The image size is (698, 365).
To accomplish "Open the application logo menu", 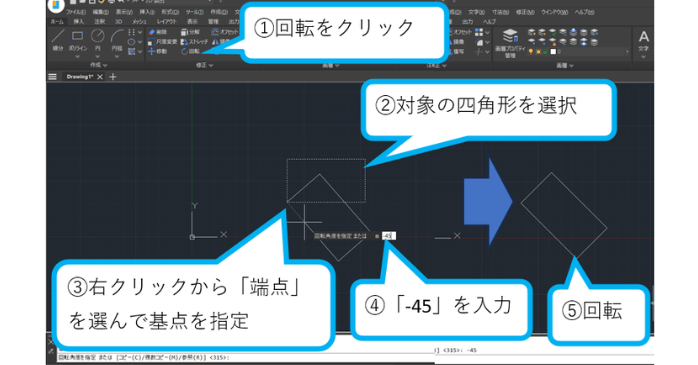I will [56, 5].
